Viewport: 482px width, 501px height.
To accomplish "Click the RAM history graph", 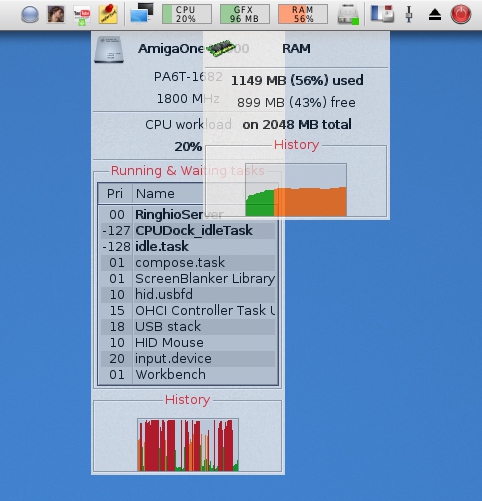I will tap(296, 190).
